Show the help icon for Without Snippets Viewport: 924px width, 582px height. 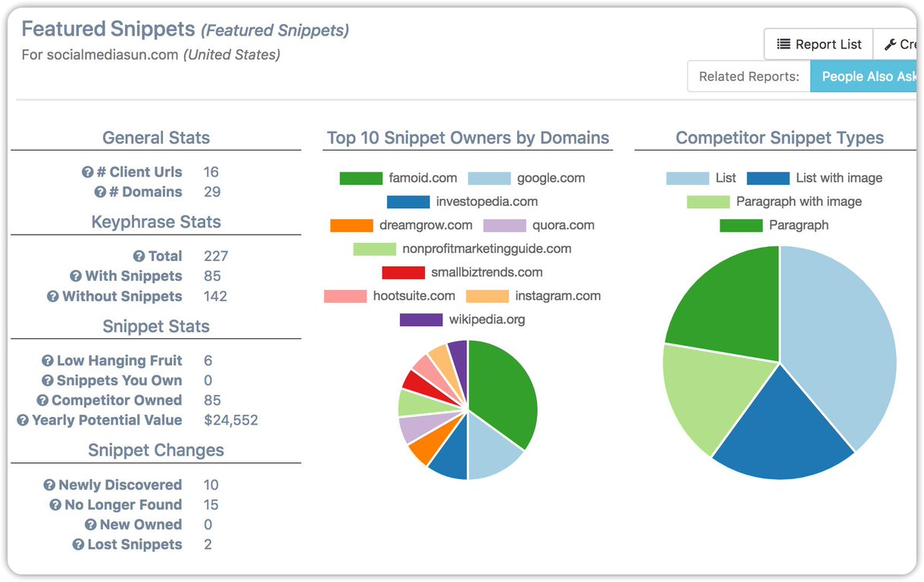coord(53,297)
